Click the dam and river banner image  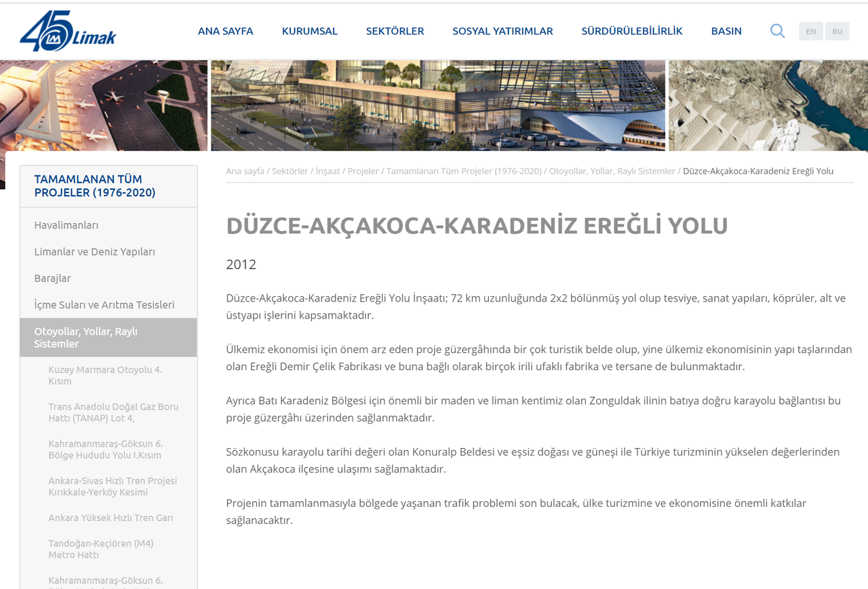[x=768, y=106]
